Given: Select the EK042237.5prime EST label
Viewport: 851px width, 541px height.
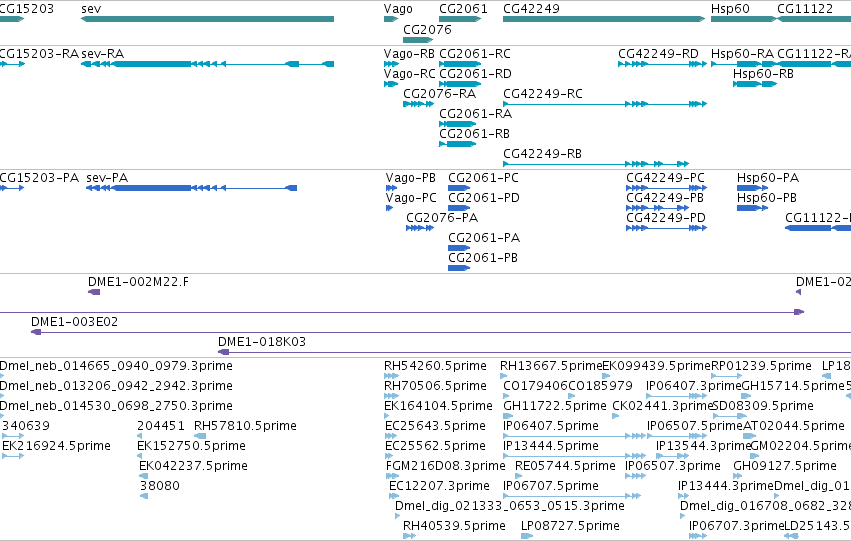Looking at the screenshot, I should [x=193, y=467].
